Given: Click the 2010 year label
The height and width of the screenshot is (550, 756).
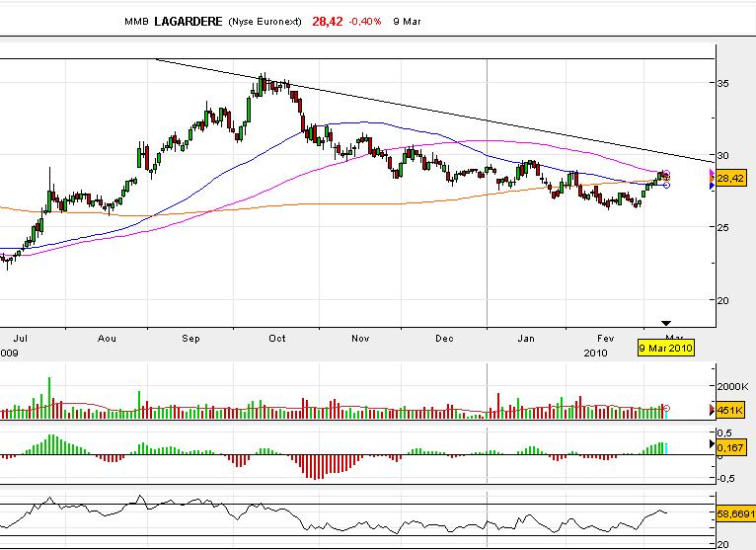Looking at the screenshot, I should click(595, 354).
